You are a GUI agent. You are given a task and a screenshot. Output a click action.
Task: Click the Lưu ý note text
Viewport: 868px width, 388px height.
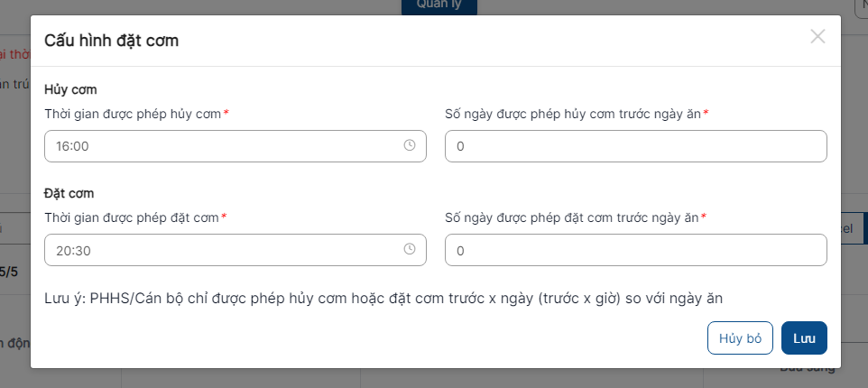pos(383,299)
